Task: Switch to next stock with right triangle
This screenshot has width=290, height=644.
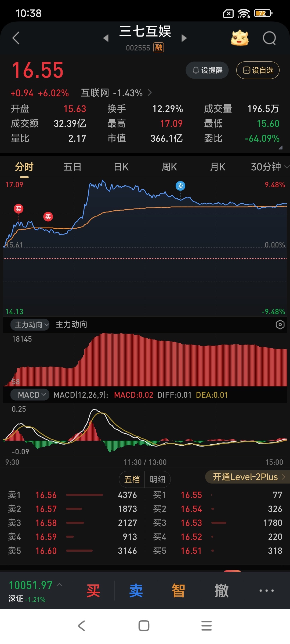Action: pyautogui.click(x=184, y=38)
